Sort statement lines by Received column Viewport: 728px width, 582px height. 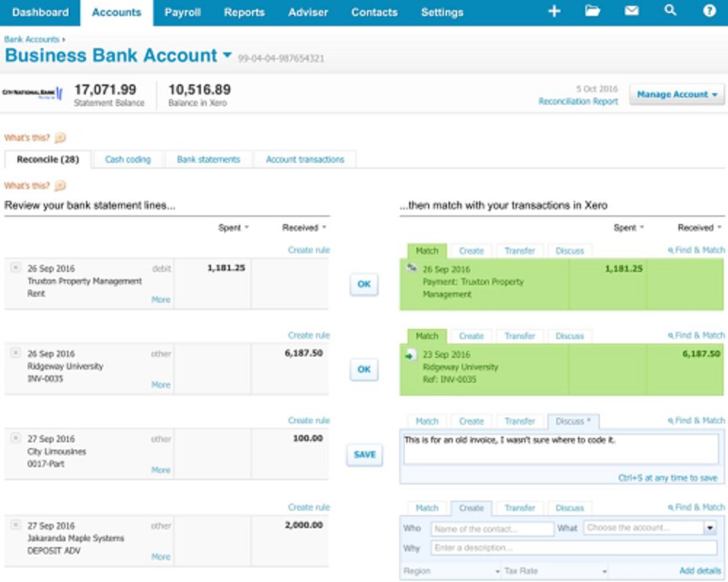304,228
